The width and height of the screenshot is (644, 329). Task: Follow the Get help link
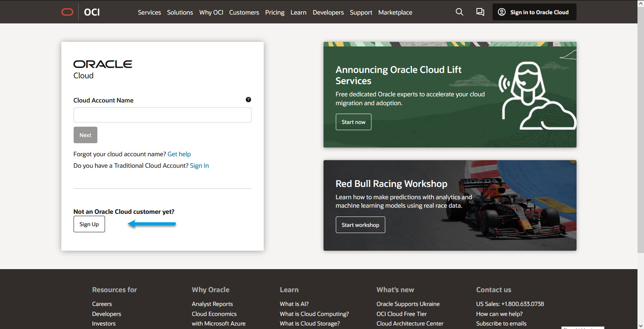click(179, 154)
